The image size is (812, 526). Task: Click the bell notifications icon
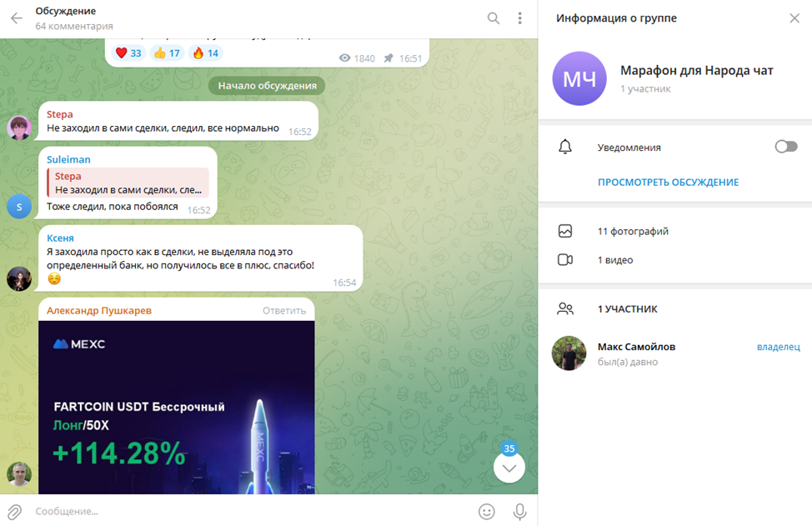565,147
